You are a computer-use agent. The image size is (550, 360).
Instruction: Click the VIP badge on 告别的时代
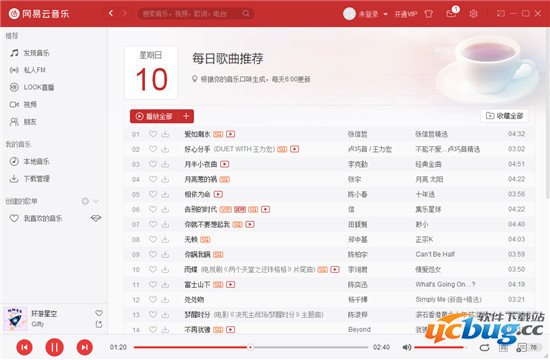coord(226,209)
